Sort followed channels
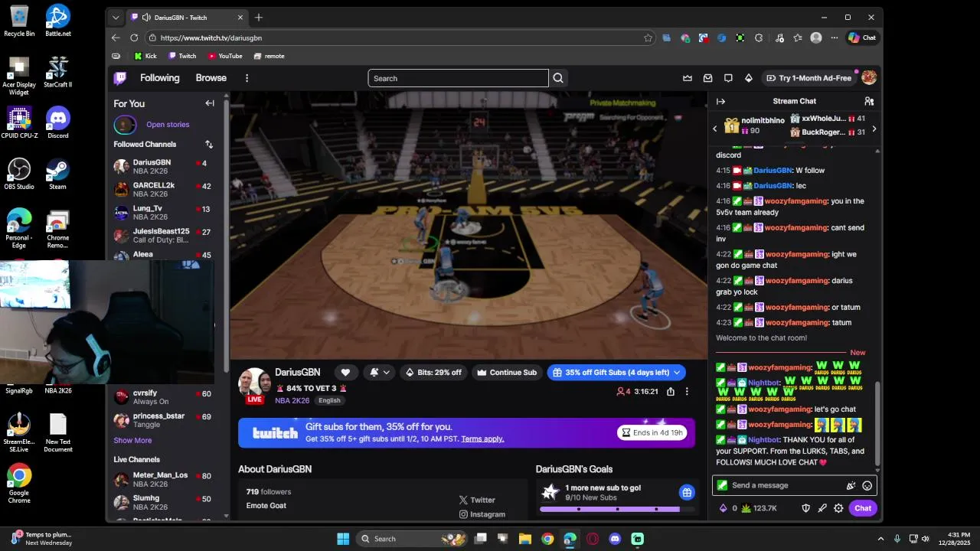 click(209, 144)
